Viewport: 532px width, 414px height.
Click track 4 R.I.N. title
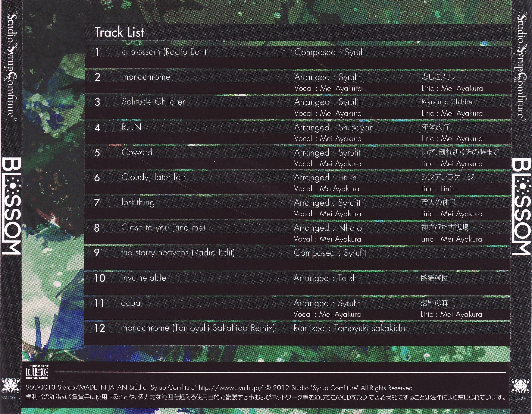(133, 127)
